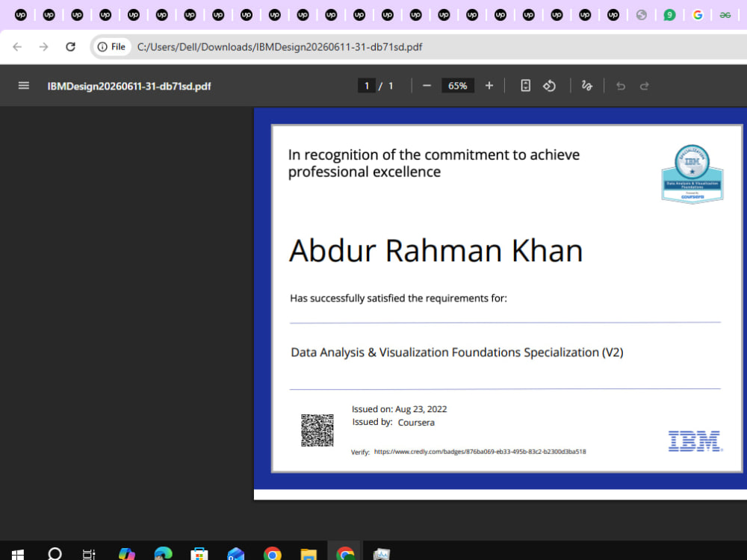Go forward in browser history

44,46
